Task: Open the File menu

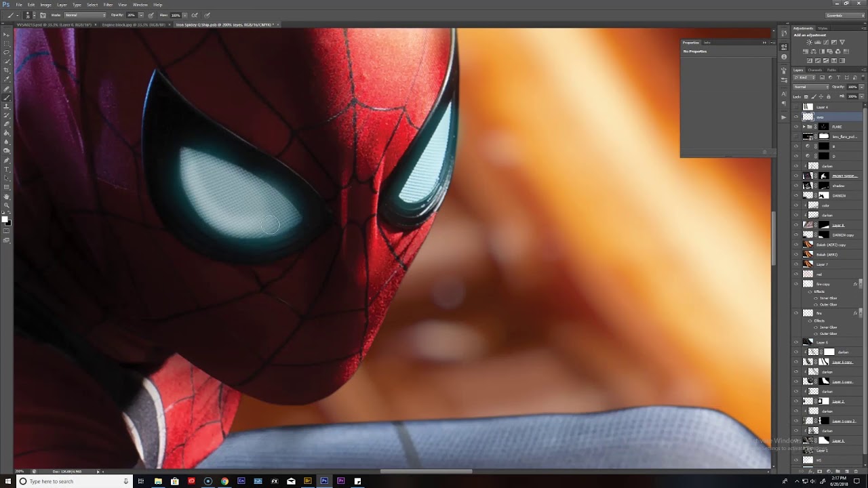Action: (x=19, y=5)
